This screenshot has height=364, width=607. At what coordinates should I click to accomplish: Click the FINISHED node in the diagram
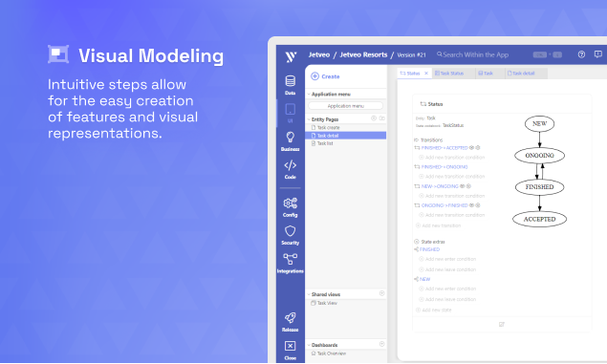(540, 187)
